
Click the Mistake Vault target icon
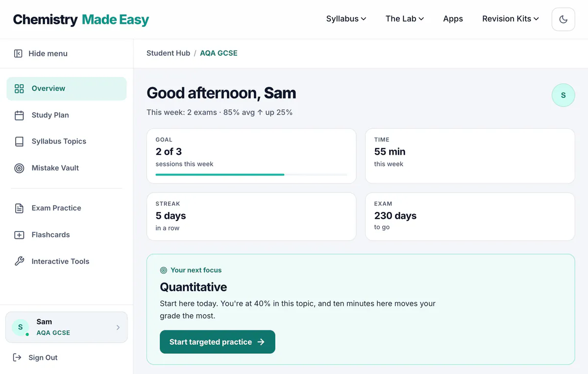[x=19, y=168]
